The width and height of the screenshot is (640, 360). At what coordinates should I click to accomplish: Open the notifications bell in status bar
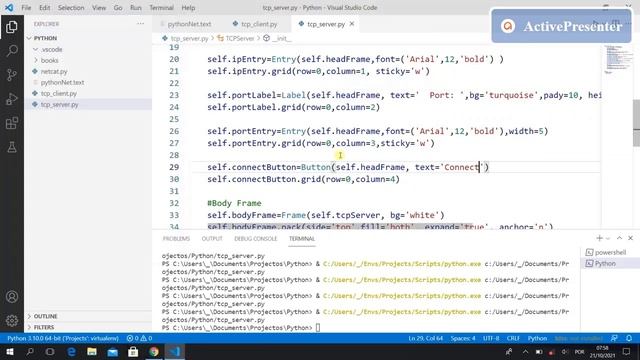[629, 338]
